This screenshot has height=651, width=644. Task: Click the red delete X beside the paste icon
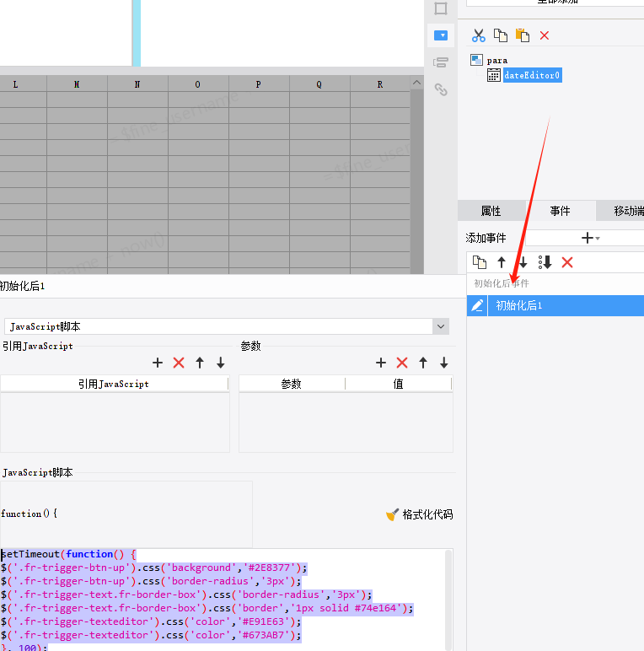point(545,35)
